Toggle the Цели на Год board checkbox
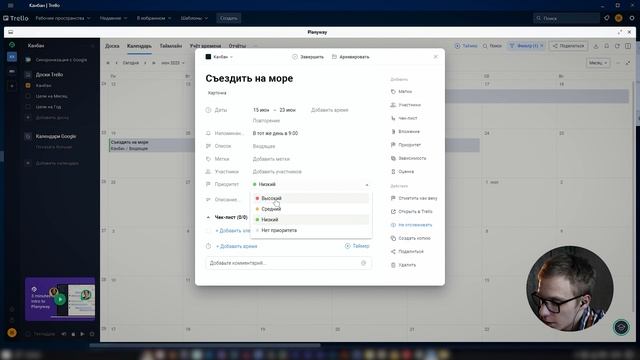Image resolution: width=640 pixels, height=360 pixels. click(28, 107)
